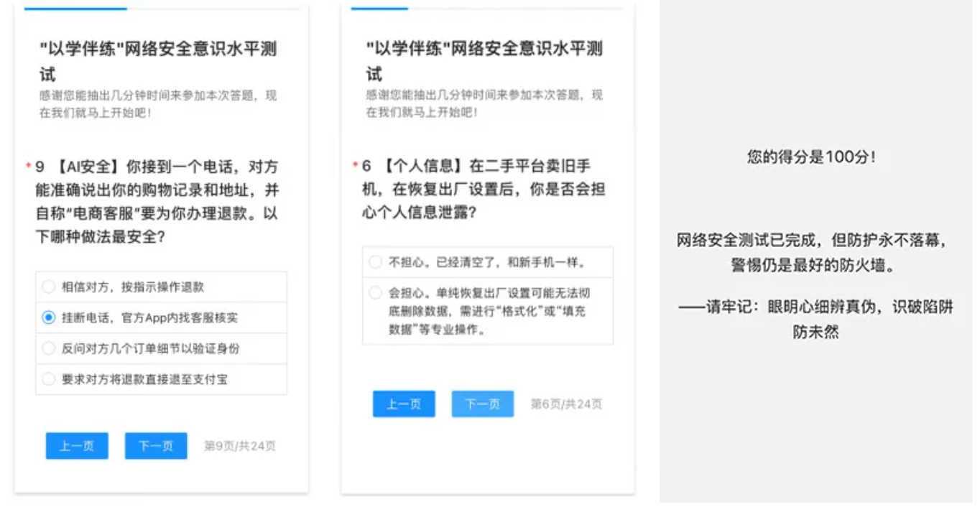Click 下一页 button under question 6
This screenshot has height=507, width=980.
482,404
